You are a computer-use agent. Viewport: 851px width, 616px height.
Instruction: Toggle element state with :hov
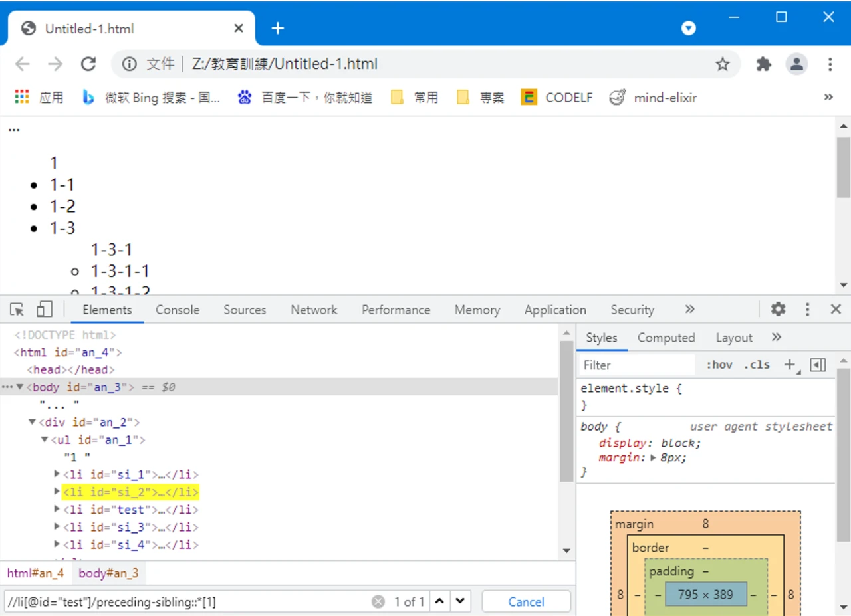pyautogui.click(x=719, y=365)
